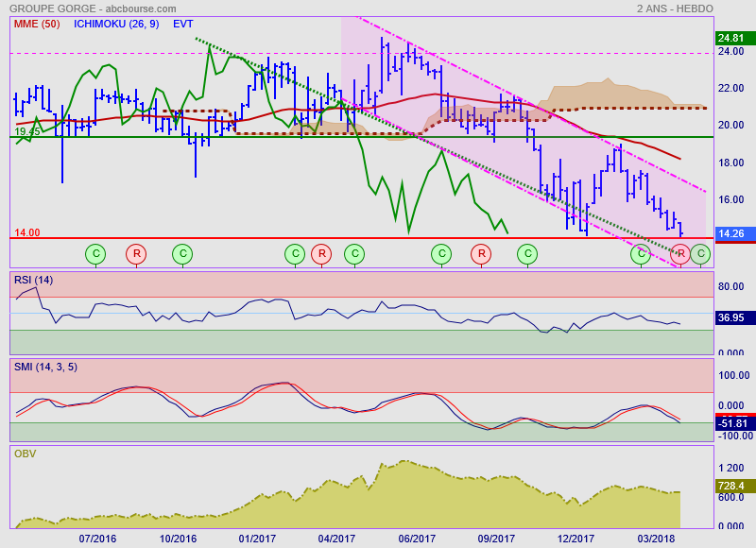Click the EVT legend label
This screenshot has width=756, height=548.
tap(182, 25)
